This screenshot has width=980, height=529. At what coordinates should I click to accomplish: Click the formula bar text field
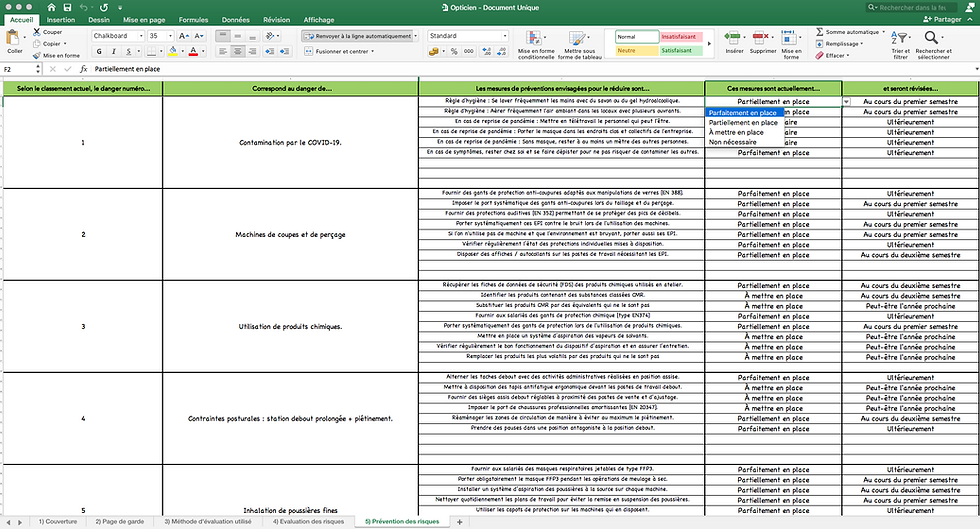(x=531, y=69)
